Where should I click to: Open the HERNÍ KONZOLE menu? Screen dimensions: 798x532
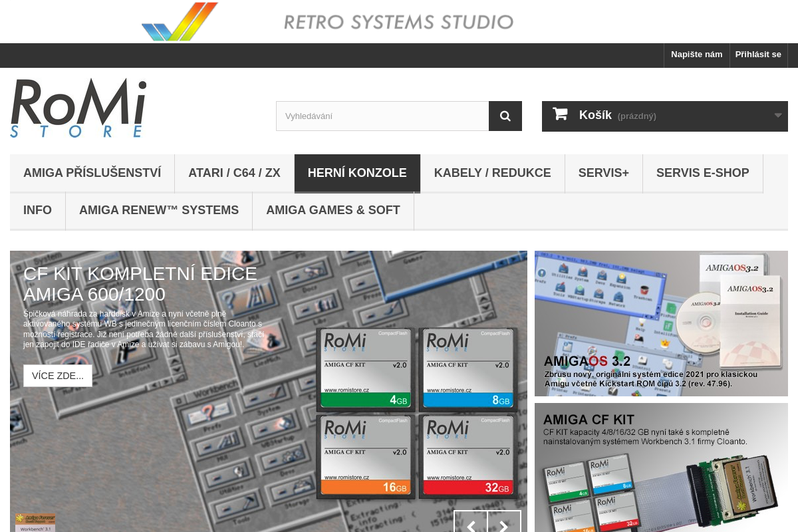click(x=357, y=173)
